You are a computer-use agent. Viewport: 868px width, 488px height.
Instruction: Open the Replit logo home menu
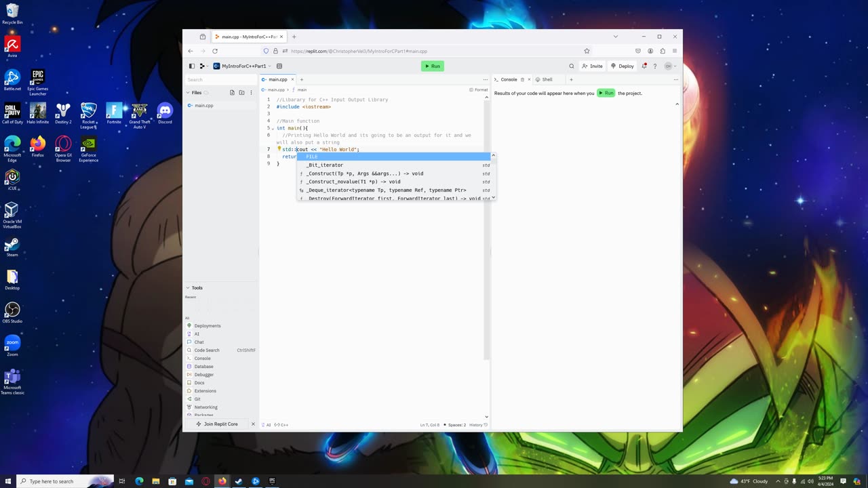(203, 66)
